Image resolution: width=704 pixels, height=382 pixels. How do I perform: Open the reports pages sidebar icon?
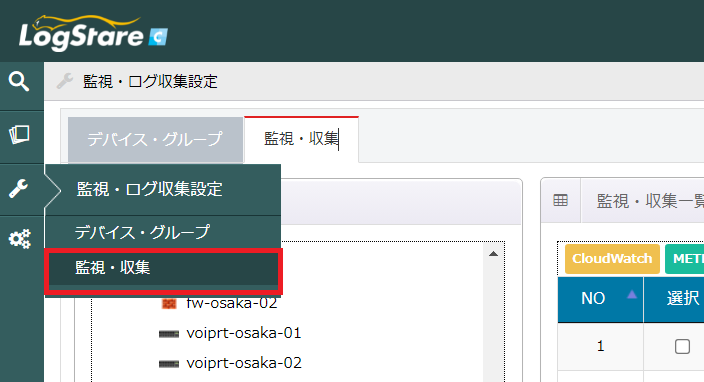click(x=19, y=135)
